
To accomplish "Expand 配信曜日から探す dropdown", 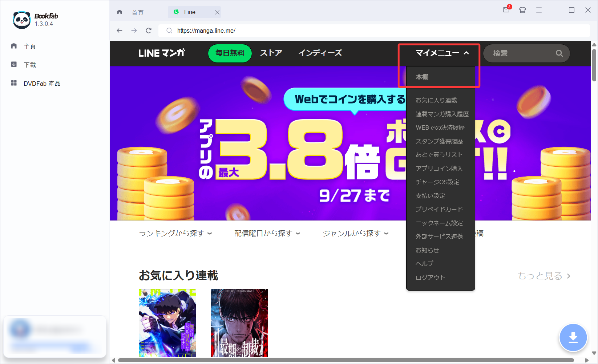I will click(267, 234).
